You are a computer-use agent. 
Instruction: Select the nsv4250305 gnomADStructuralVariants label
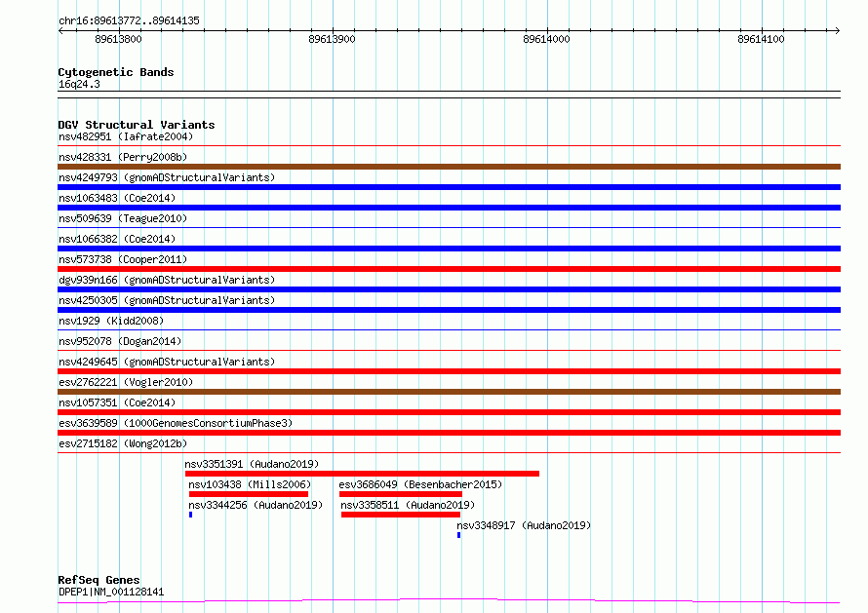[x=167, y=300]
